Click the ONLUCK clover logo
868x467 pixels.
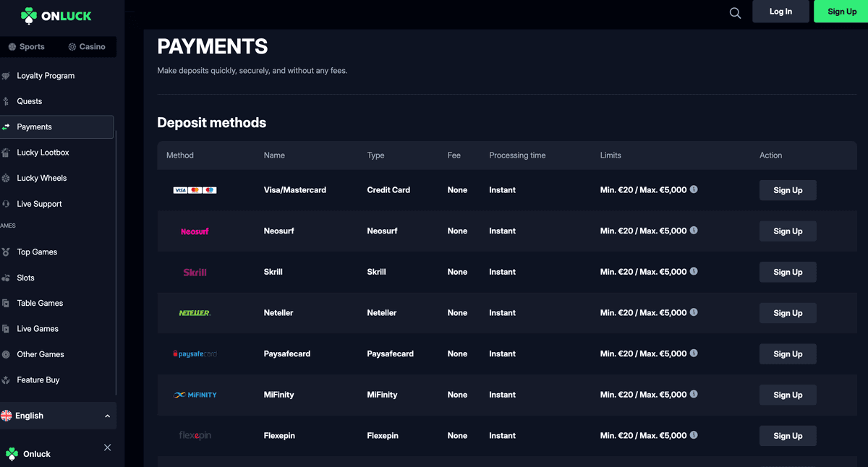[x=29, y=14]
